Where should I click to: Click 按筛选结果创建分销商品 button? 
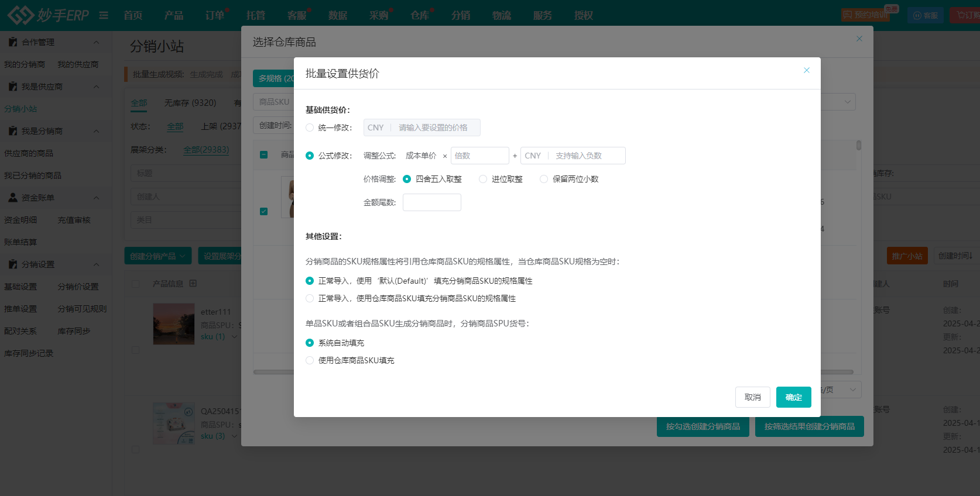point(810,426)
